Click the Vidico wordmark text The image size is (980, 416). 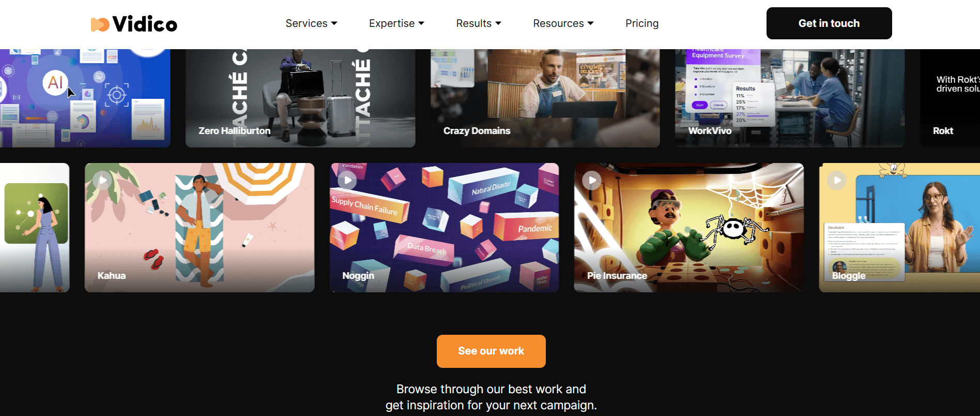coord(145,24)
